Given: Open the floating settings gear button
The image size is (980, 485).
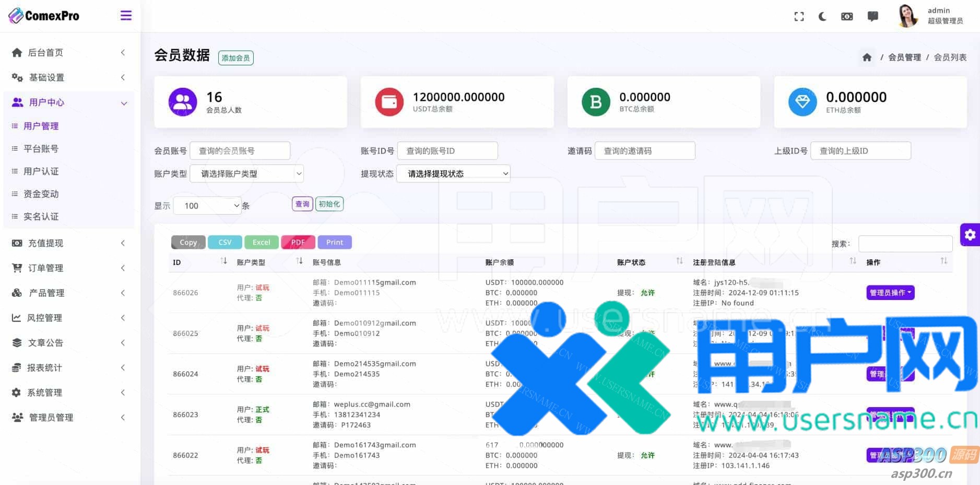Looking at the screenshot, I should click(x=970, y=235).
